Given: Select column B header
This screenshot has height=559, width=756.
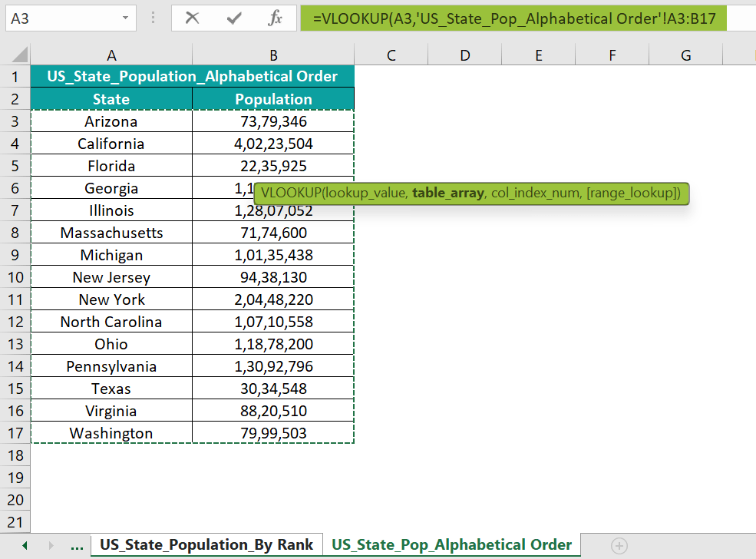Looking at the screenshot, I should (273, 55).
